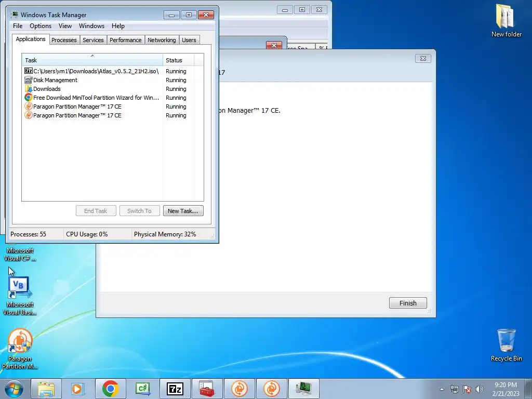
Task: Switch to the Processes tab
Action: click(64, 40)
